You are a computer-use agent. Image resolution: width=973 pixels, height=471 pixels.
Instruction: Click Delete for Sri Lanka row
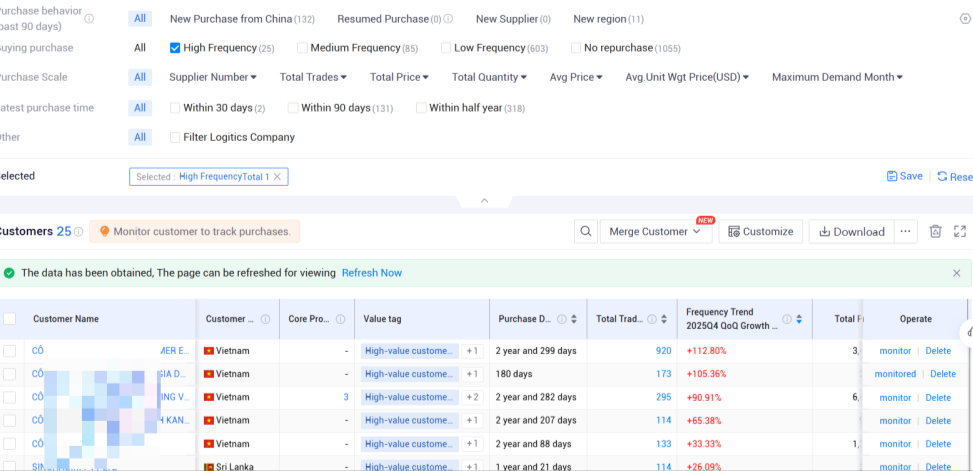tap(938, 467)
